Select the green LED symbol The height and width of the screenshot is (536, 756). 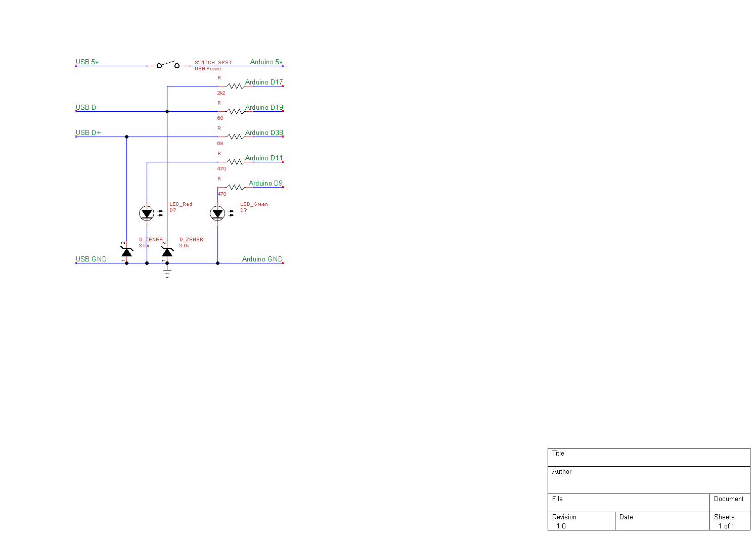pos(217,213)
